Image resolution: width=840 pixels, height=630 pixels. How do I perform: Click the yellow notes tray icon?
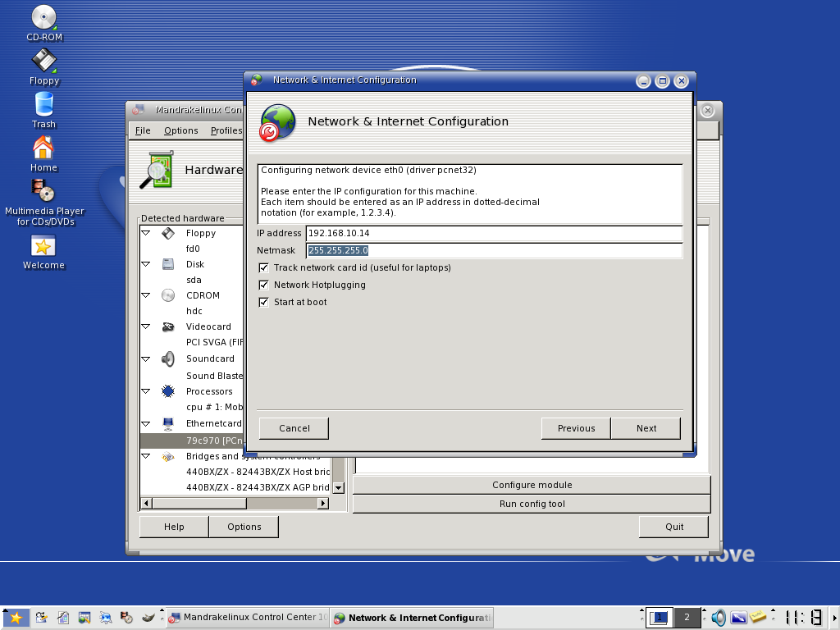pyautogui.click(x=758, y=617)
